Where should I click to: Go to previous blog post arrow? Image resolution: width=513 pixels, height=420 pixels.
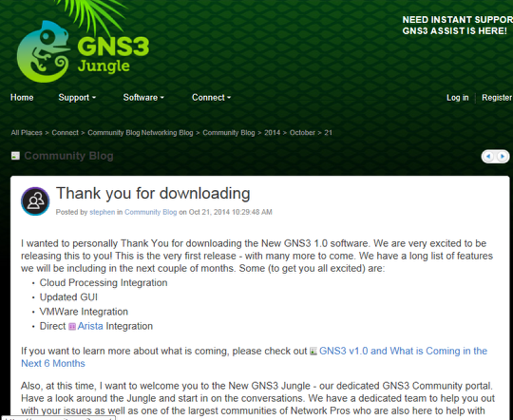(489, 157)
